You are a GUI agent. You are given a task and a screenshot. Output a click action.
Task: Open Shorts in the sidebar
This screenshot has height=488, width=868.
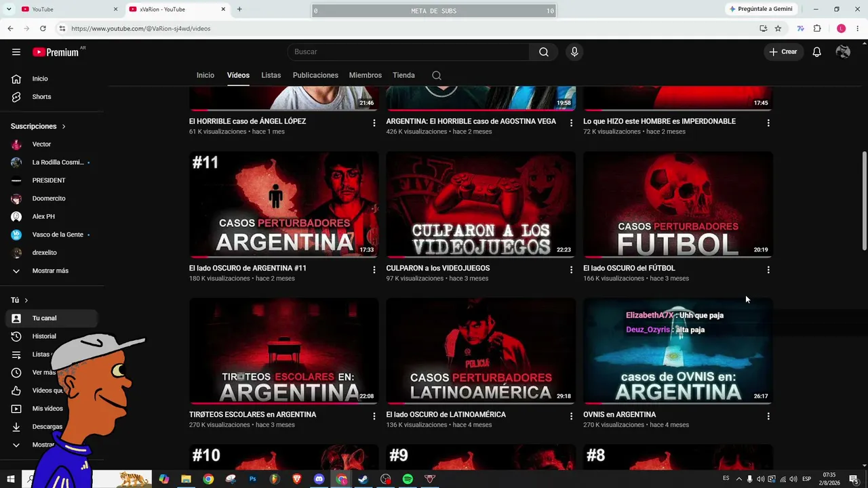point(52,97)
